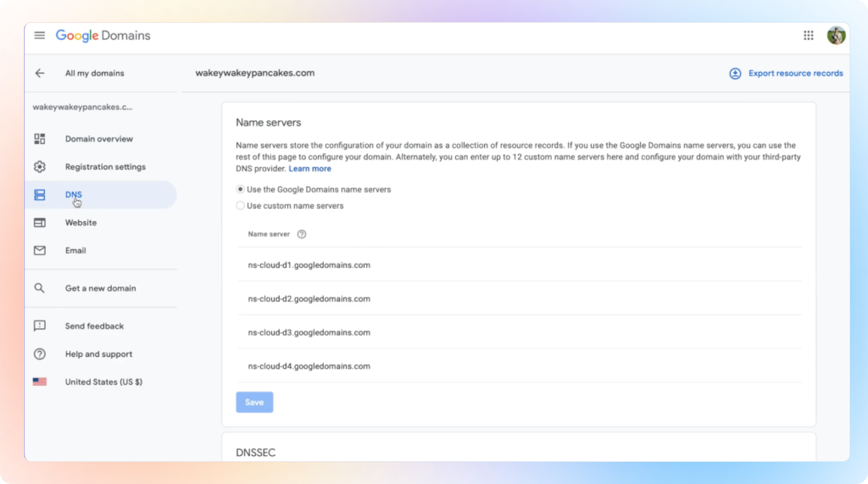Click the ns-cloud-d3.googledomains.com entry
Screen dimensions: 868x484
pos(309,332)
